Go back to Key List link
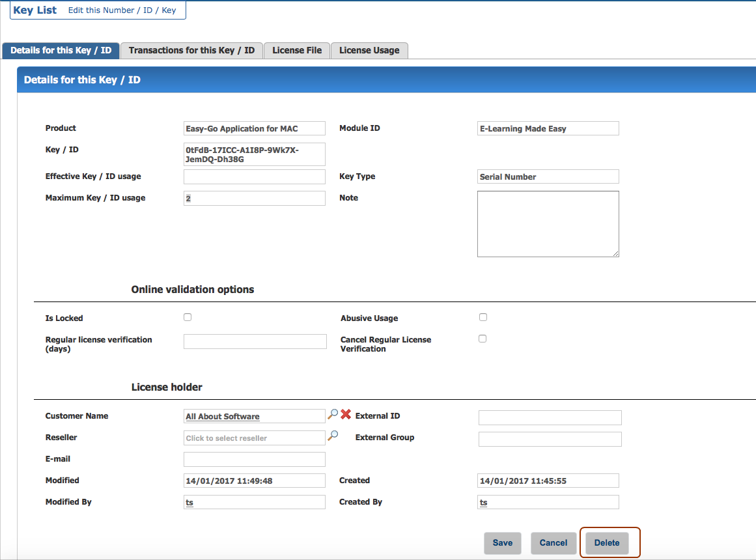 [x=35, y=10]
